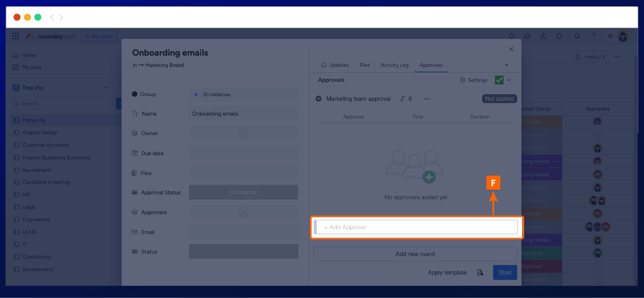Edit the Onboarding emails name field

coord(244,114)
